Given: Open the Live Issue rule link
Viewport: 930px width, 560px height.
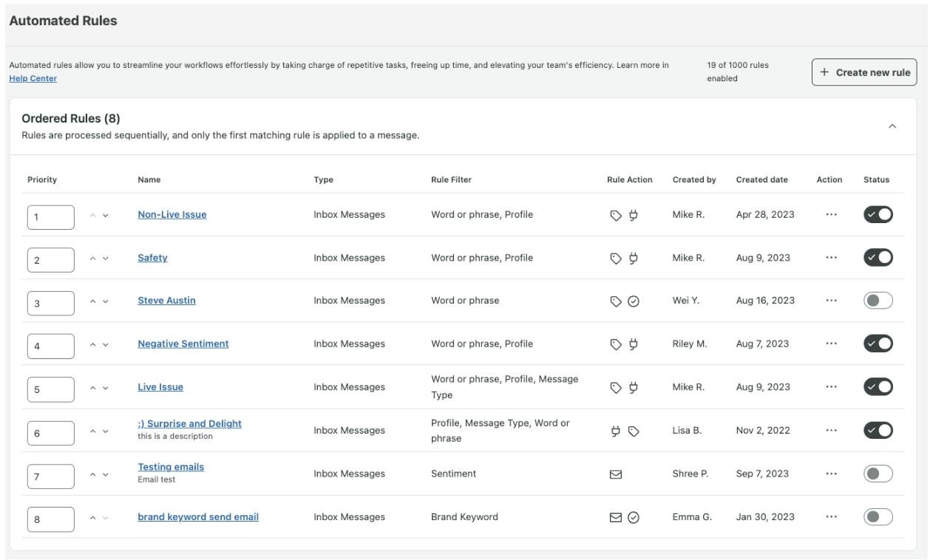Looking at the screenshot, I should (160, 386).
